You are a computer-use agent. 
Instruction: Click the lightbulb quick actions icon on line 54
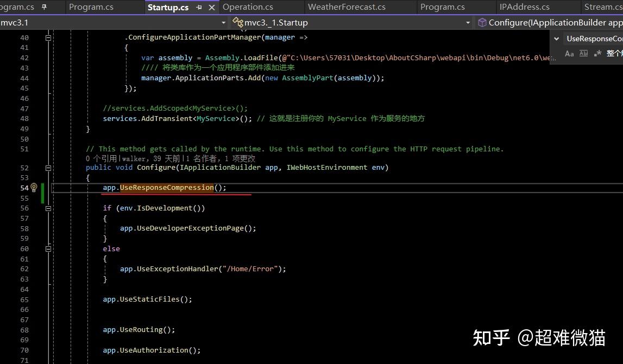click(x=34, y=187)
